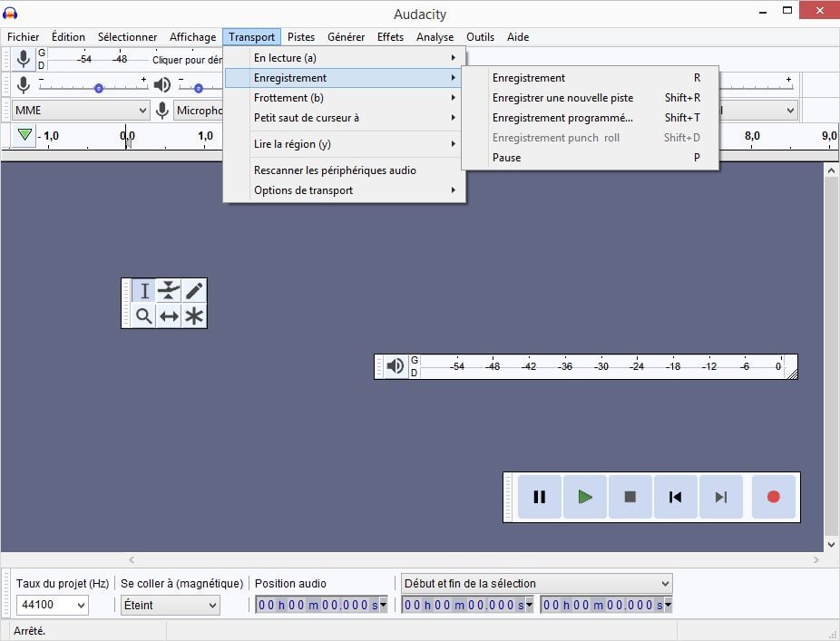Click the vertical scrollbar down arrow
The height and width of the screenshot is (641, 840).
click(x=832, y=545)
